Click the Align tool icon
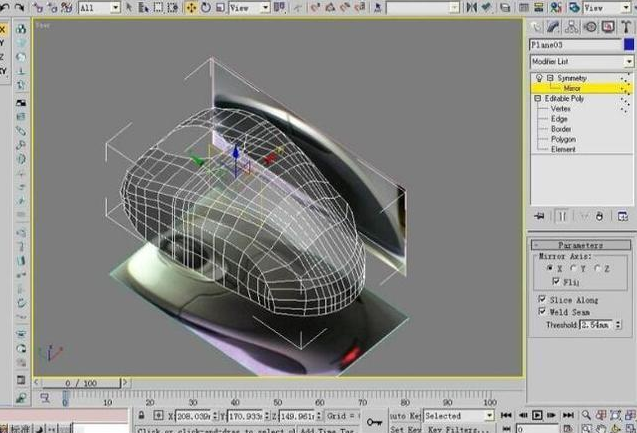Viewport: 637px width, 433px height. [x=486, y=7]
